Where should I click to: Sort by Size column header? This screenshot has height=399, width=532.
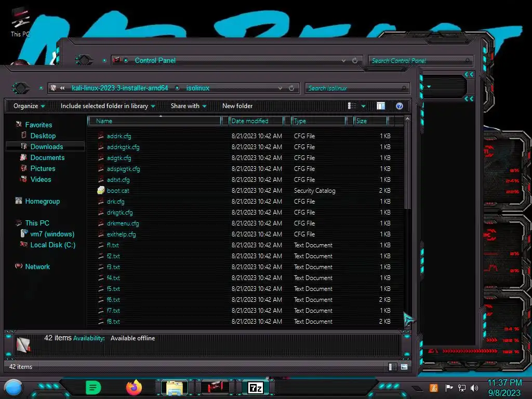tap(370, 121)
